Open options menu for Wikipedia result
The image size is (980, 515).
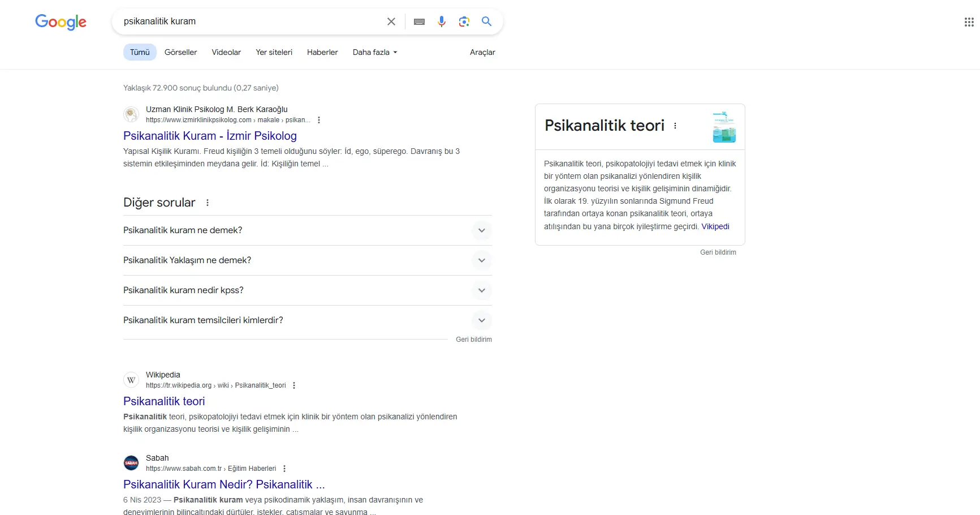294,385
